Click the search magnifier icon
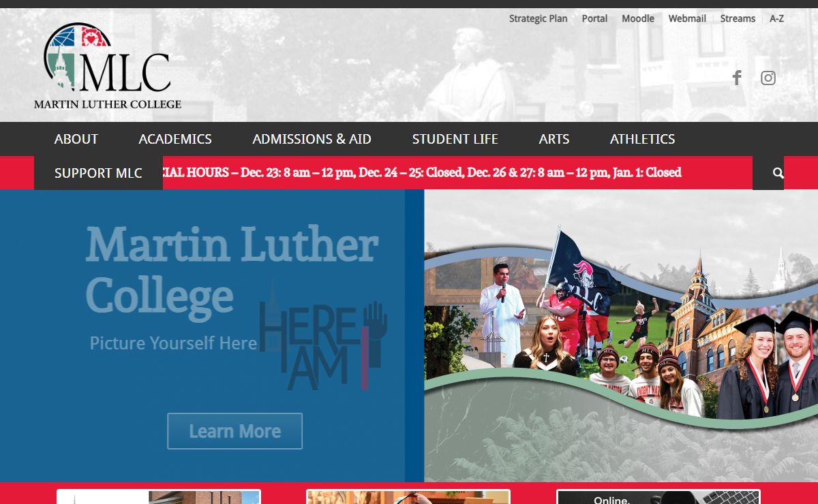The width and height of the screenshot is (818, 504). coord(778,173)
